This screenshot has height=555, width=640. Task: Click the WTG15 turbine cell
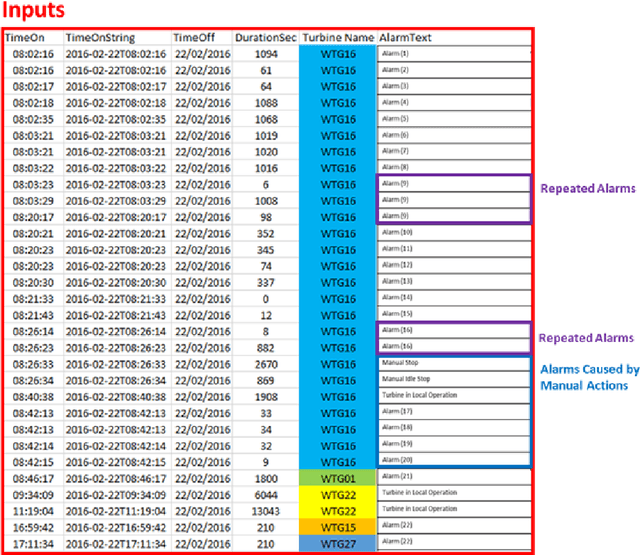click(x=338, y=527)
